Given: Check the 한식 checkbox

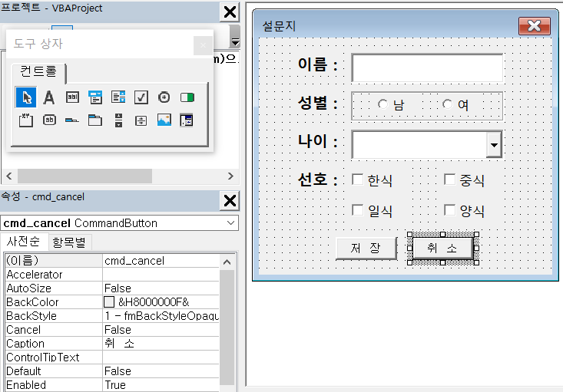Looking at the screenshot, I should click(x=358, y=180).
